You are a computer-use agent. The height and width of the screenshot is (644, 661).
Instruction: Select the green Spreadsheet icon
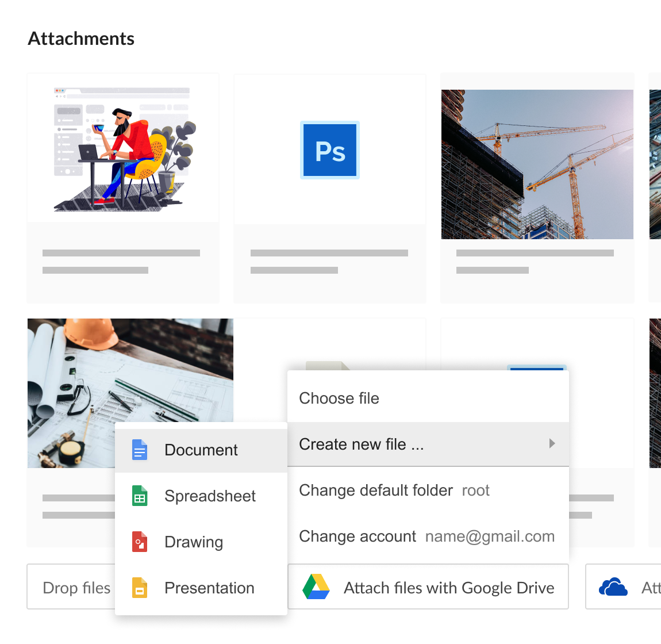pos(139,496)
